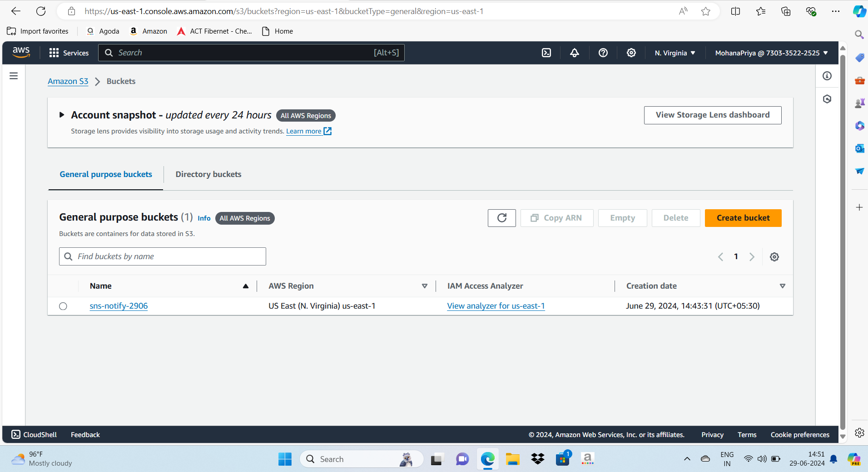Go back in the browser
The image size is (868, 472).
click(x=16, y=11)
